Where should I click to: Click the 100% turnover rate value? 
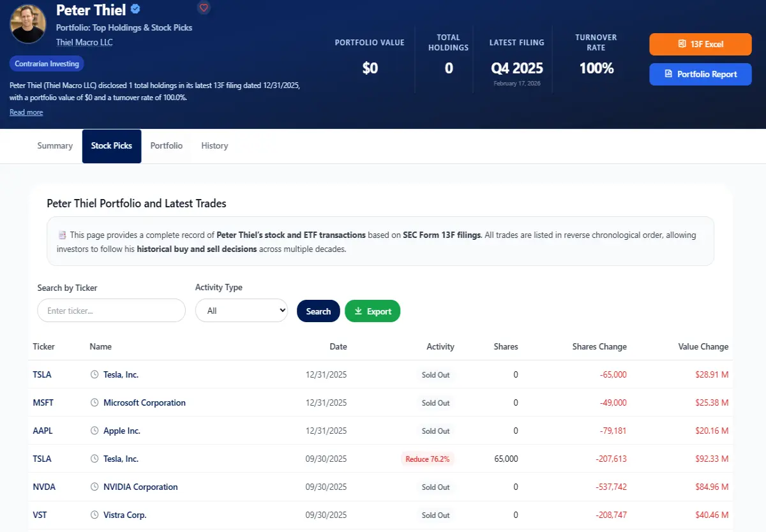(x=596, y=68)
